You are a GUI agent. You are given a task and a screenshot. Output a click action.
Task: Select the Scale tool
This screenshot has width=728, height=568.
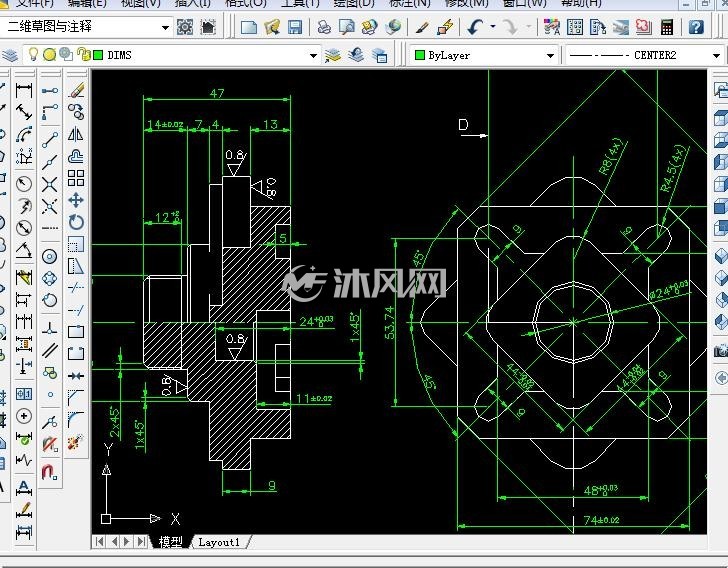point(76,244)
